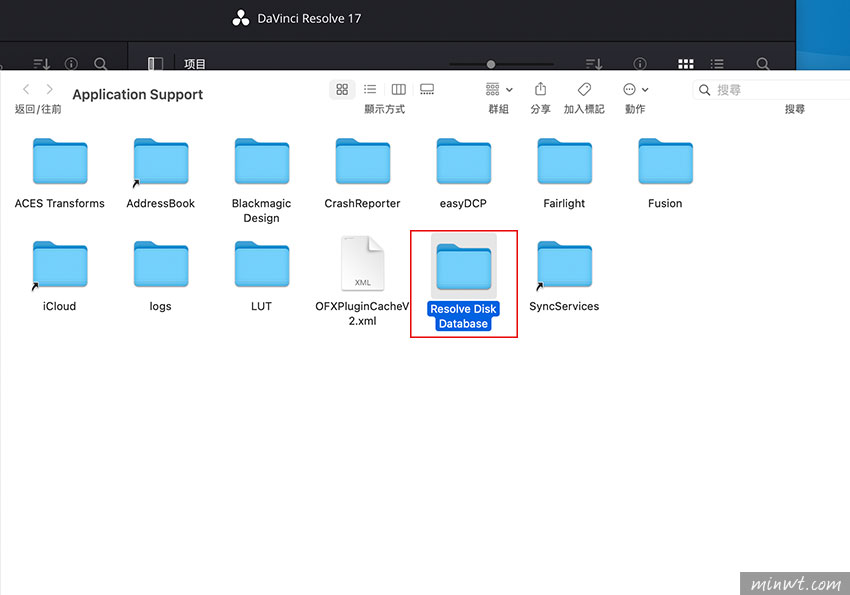Click the DaVinci Resolve search icon beside list view
The image size is (850, 595).
pyautogui.click(x=763, y=64)
